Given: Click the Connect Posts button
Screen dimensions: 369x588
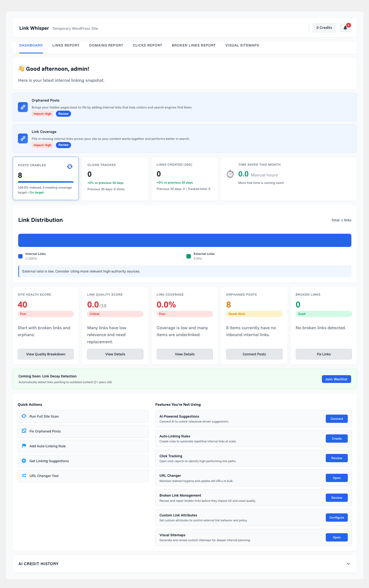Looking at the screenshot, I should point(254,354).
